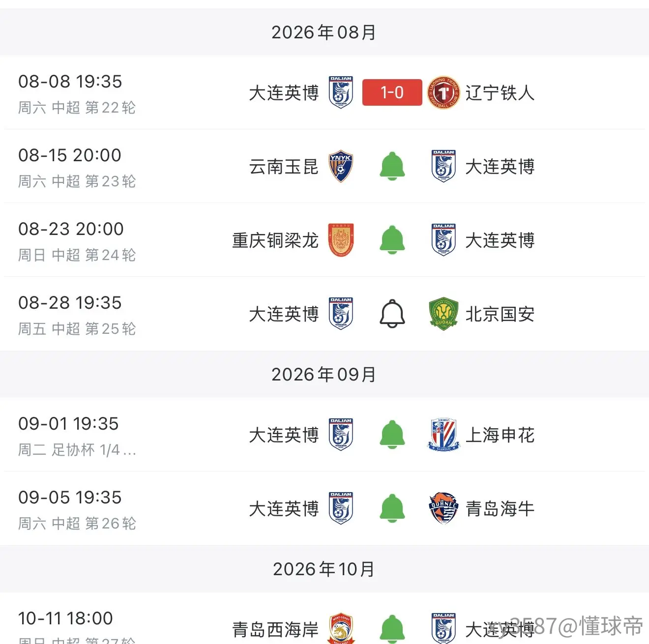Click the 重庆铜梁龙 club logo

tap(341, 240)
